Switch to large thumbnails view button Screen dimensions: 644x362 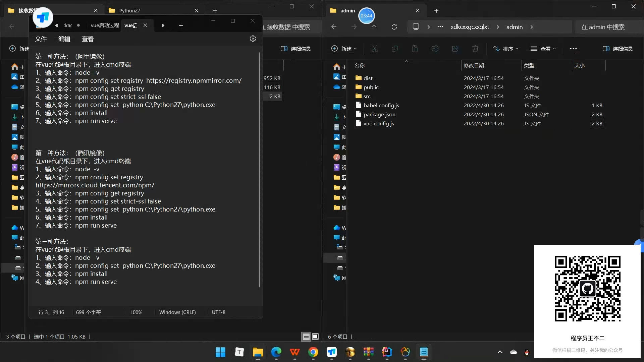(315, 337)
